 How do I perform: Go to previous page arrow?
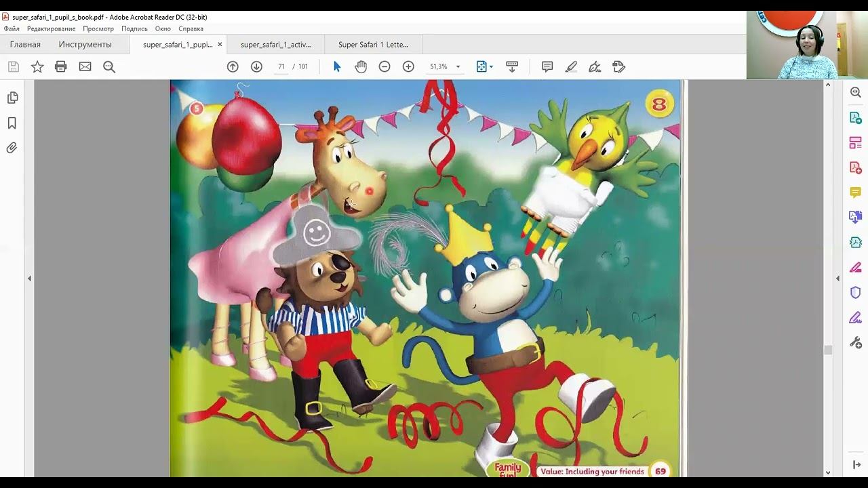click(233, 66)
